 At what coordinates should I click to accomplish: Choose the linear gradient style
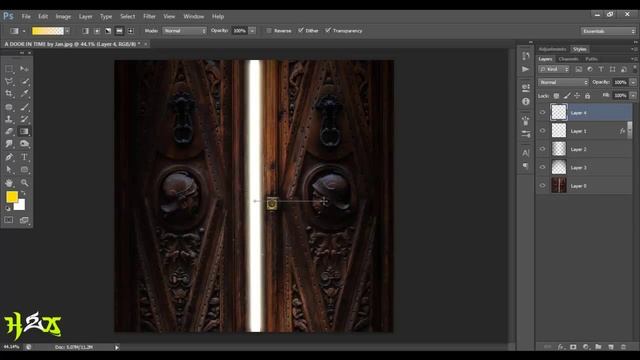(85, 31)
